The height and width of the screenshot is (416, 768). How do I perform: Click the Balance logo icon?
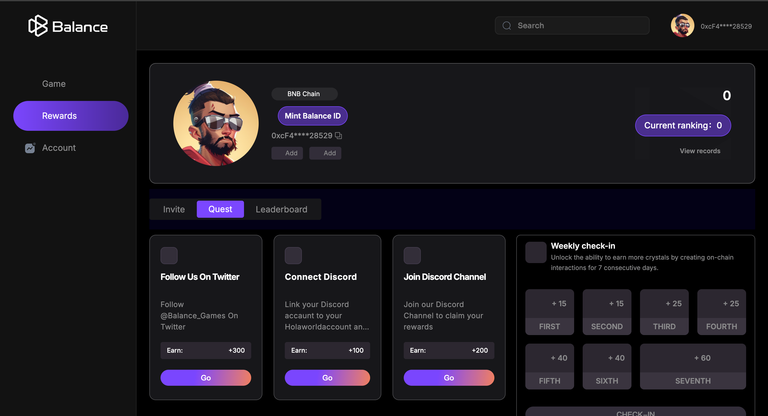pyautogui.click(x=38, y=26)
